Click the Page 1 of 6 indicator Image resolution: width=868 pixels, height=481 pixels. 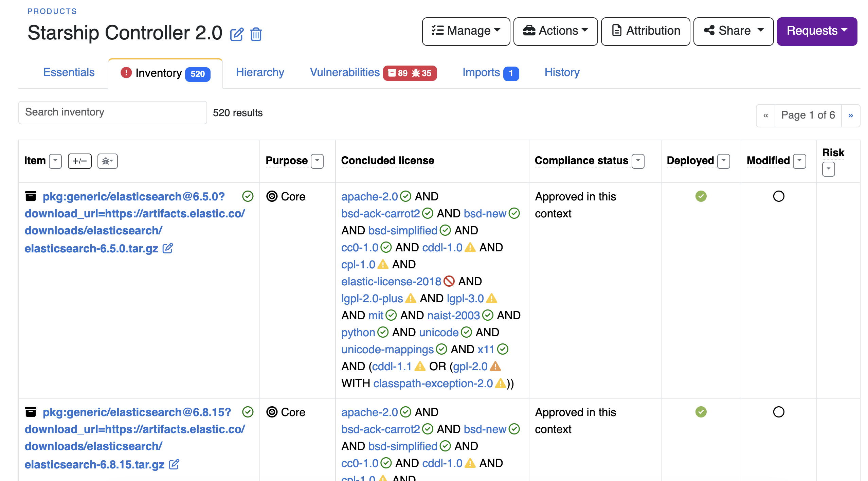click(x=808, y=115)
